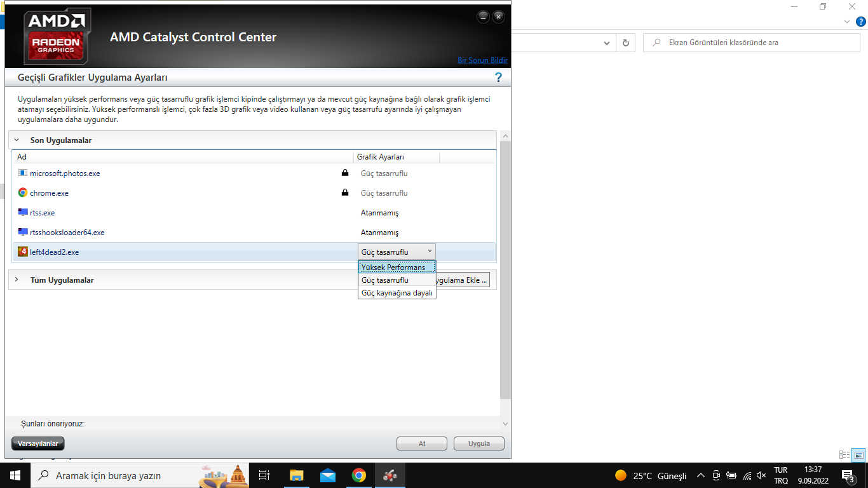Select the left4dead2.exe row name
868x488 pixels.
[55, 252]
